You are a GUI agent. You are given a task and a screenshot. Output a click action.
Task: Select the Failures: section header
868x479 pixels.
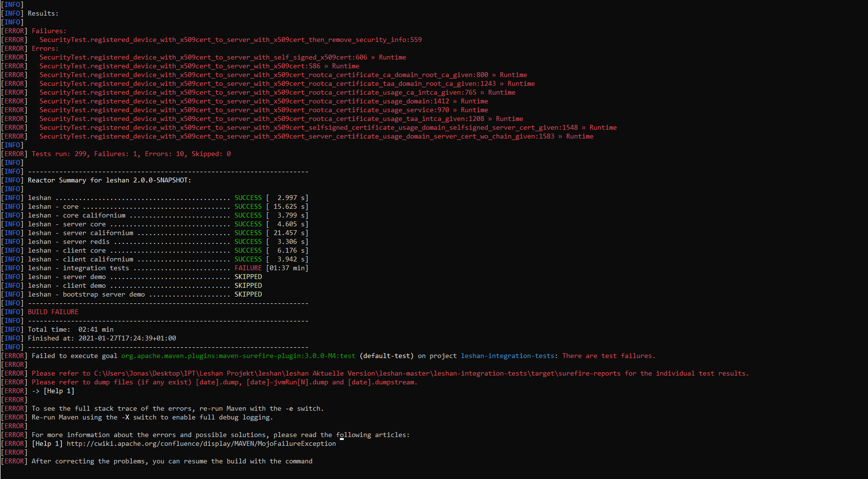click(49, 31)
